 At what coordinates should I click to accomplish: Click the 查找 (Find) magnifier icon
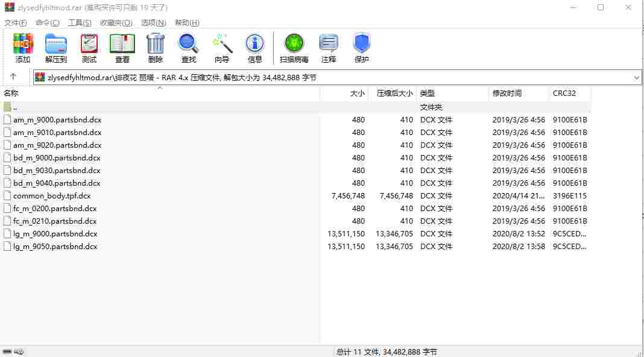tap(189, 43)
